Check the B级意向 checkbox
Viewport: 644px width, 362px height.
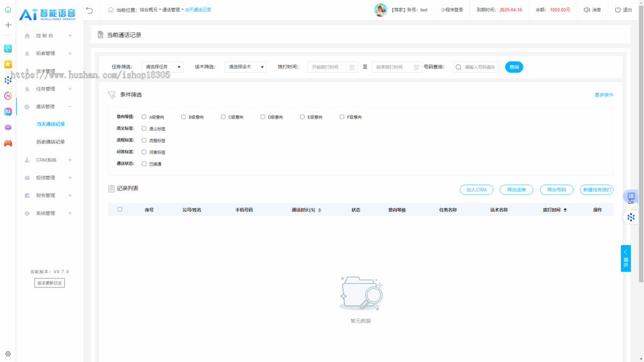pyautogui.click(x=184, y=116)
